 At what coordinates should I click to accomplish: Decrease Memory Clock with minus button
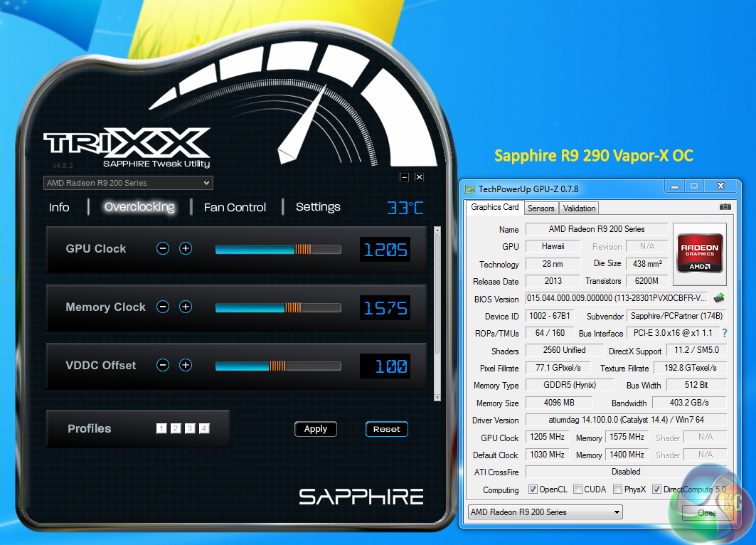tap(163, 307)
